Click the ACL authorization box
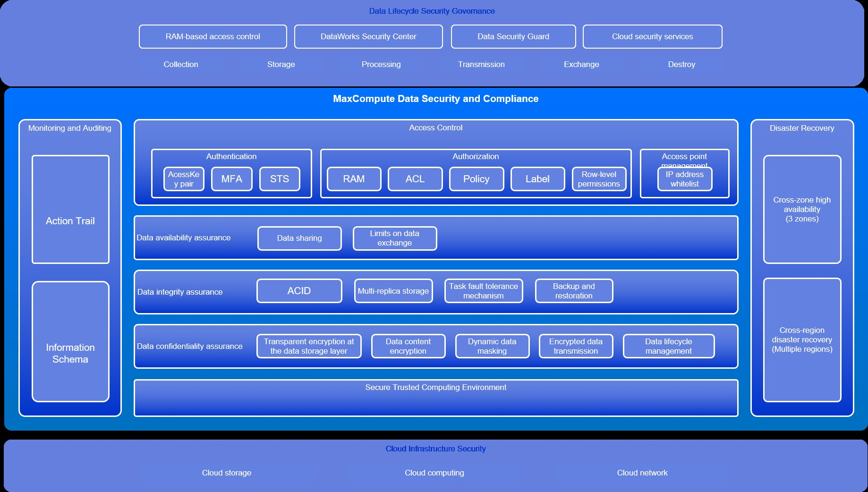This screenshot has width=868, height=492. [415, 179]
